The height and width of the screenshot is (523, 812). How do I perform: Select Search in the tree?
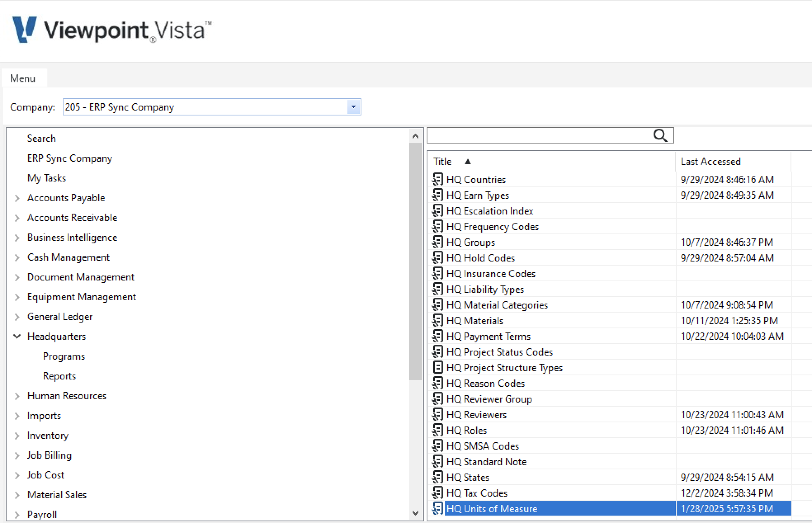click(41, 138)
